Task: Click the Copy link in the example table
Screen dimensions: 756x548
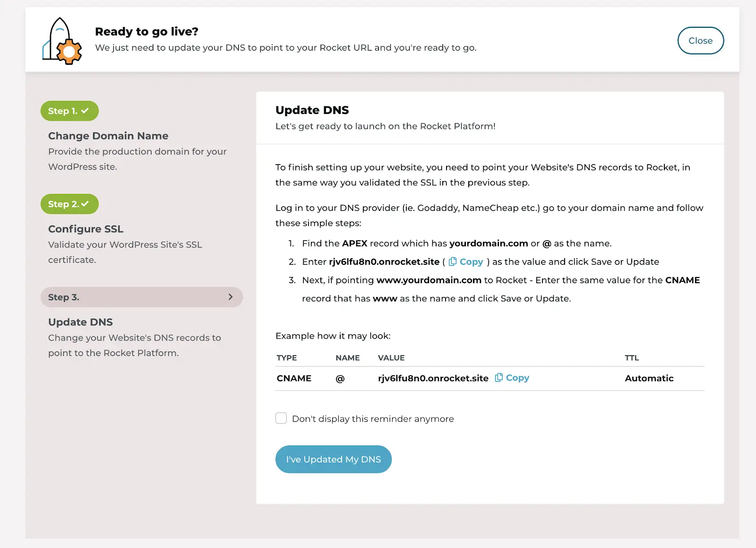Action: (517, 378)
